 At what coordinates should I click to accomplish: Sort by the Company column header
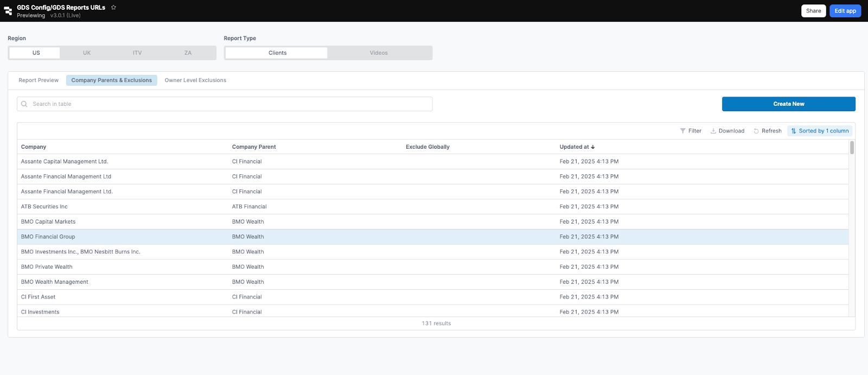(x=34, y=147)
